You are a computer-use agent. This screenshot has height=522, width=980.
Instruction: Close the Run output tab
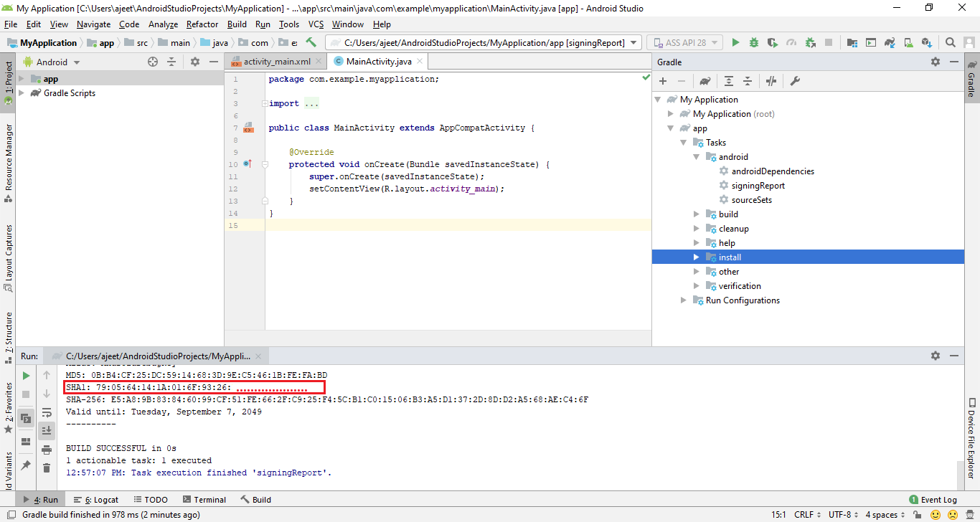[260, 356]
